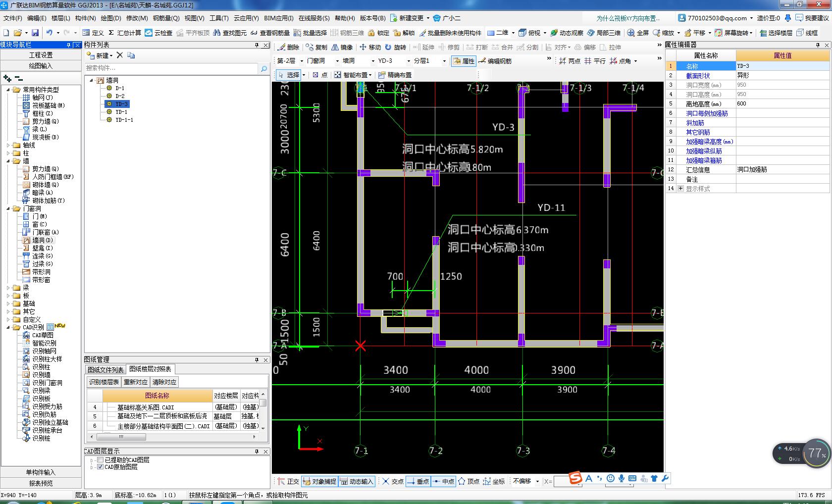The width and height of the screenshot is (832, 504).
Task: Toggle 正交 orthogonal mode
Action: [288, 481]
